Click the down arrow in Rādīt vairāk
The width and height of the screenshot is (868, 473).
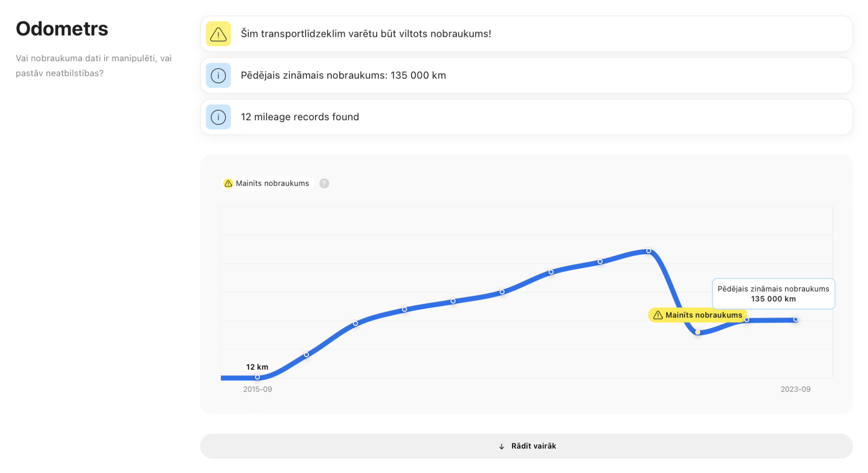(501, 446)
